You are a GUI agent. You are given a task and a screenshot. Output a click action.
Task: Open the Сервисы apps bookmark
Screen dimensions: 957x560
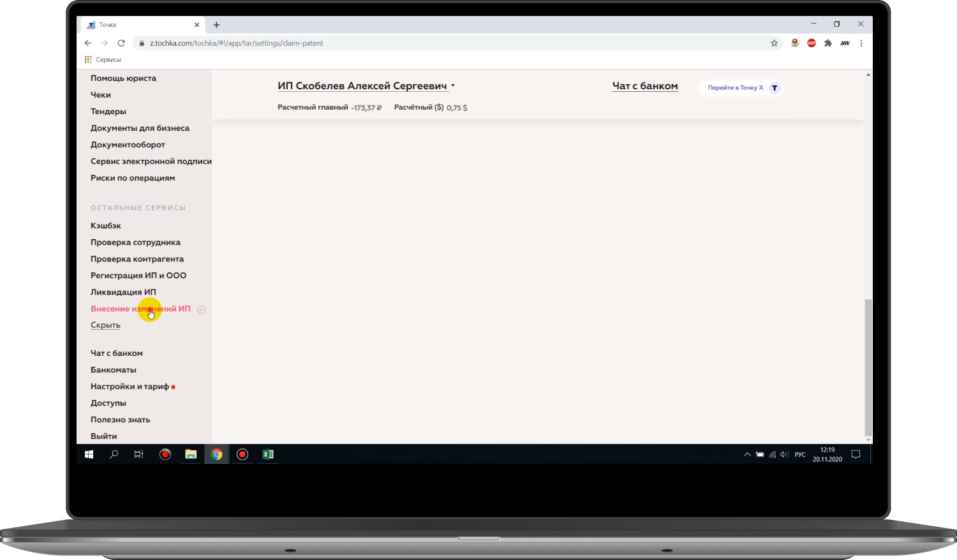click(103, 59)
